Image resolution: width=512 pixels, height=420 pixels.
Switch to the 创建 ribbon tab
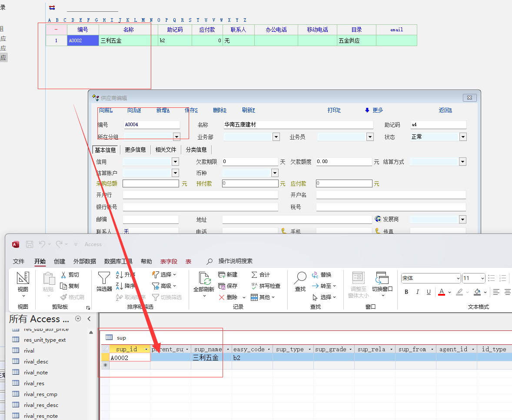pos(60,261)
